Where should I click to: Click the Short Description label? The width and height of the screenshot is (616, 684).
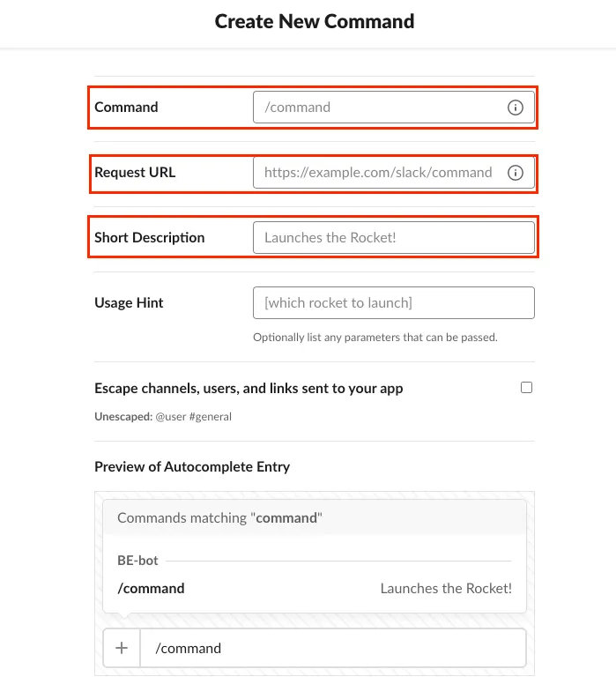[x=149, y=238]
